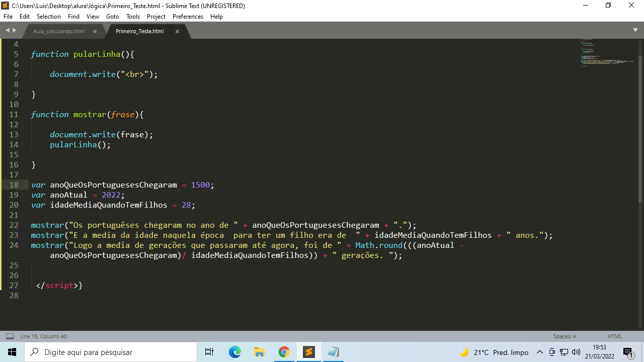Click line number 24 in gutter
The image size is (644, 362).
[14, 245]
